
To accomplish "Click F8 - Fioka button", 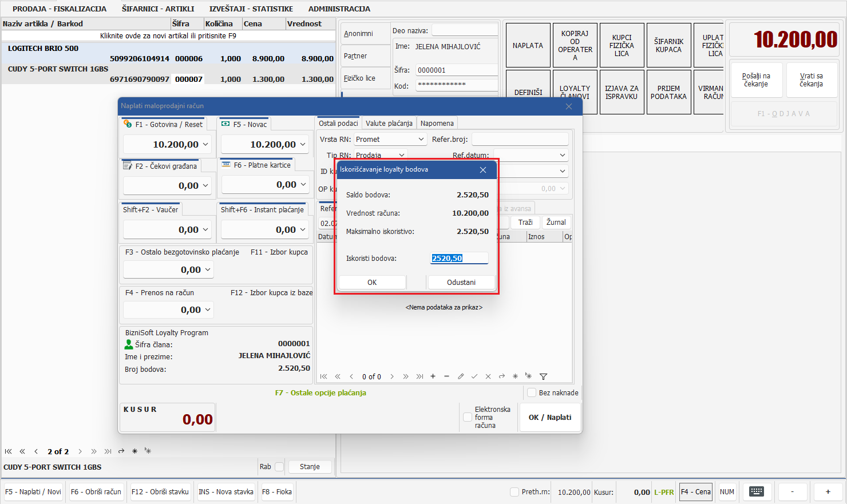I will point(277,492).
